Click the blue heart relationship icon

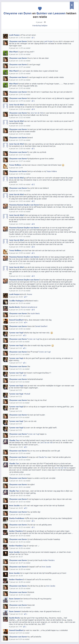pyautogui.click(x=39, y=9)
